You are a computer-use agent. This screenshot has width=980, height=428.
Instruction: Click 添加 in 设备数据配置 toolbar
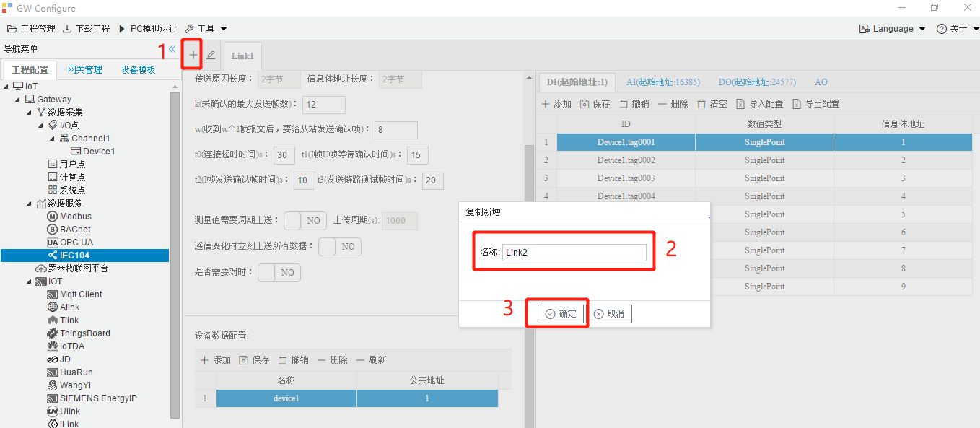click(x=216, y=360)
